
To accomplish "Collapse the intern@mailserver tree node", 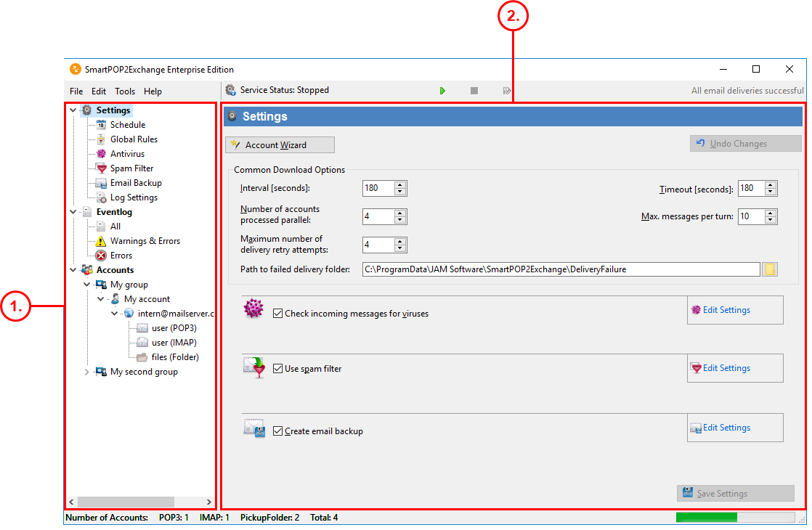I will click(x=115, y=313).
